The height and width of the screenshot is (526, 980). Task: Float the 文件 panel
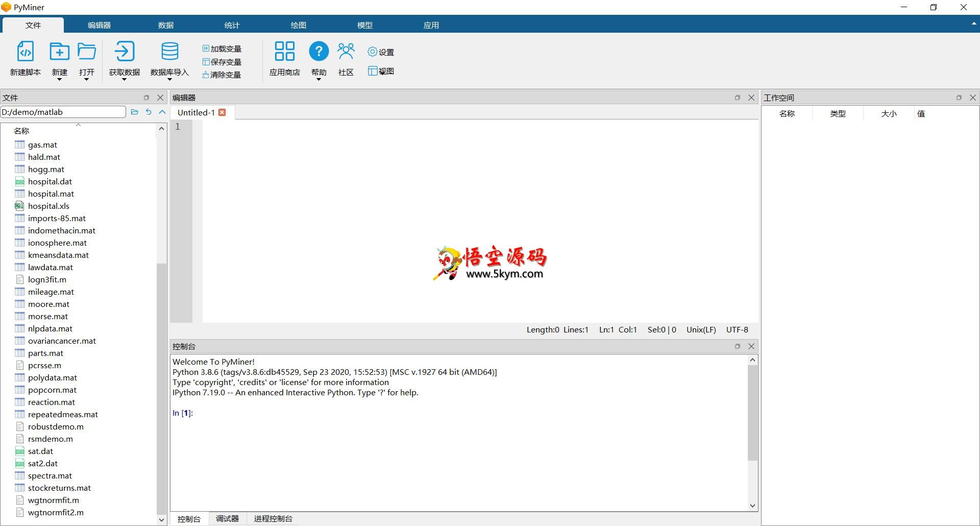pyautogui.click(x=146, y=98)
